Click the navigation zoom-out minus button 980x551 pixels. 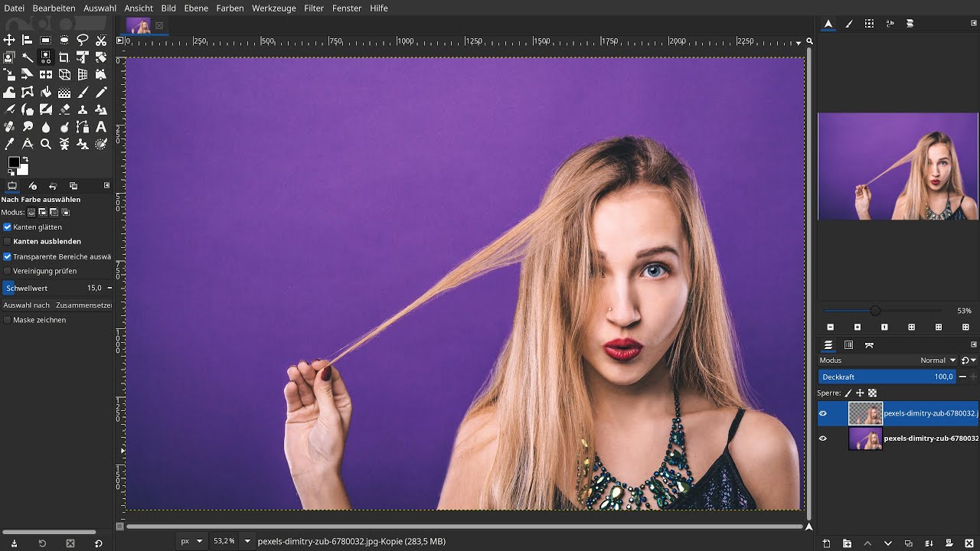pos(830,327)
